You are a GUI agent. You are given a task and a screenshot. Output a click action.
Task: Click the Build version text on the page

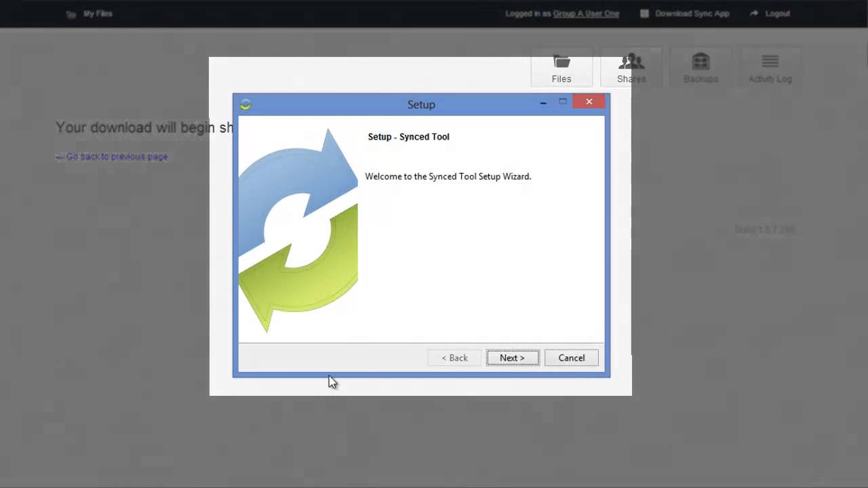tap(765, 230)
